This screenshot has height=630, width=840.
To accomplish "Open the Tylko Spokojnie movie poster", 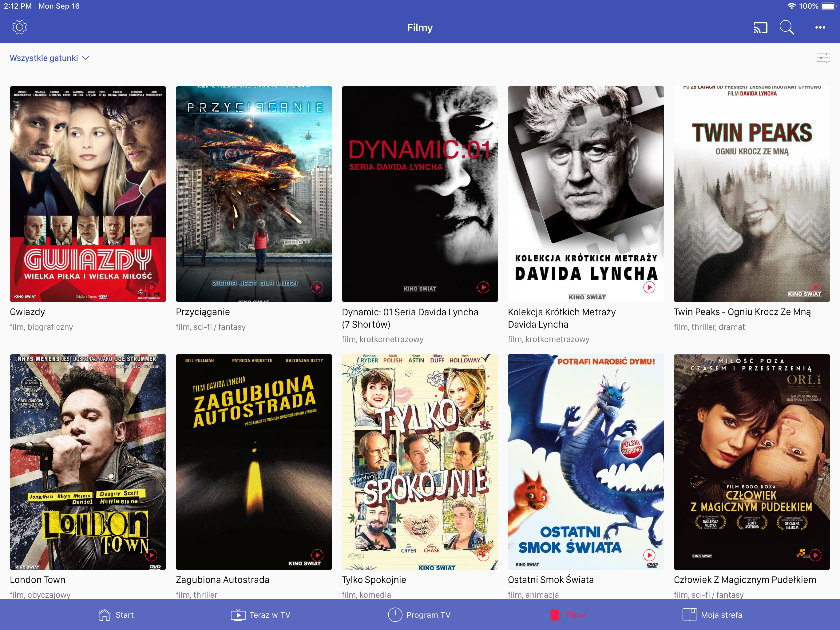I will click(420, 462).
